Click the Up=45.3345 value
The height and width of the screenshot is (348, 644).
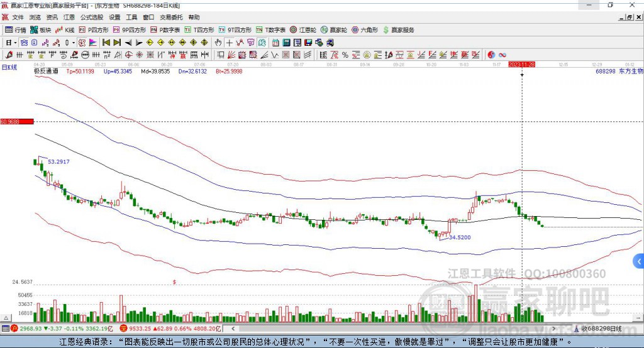(x=118, y=71)
